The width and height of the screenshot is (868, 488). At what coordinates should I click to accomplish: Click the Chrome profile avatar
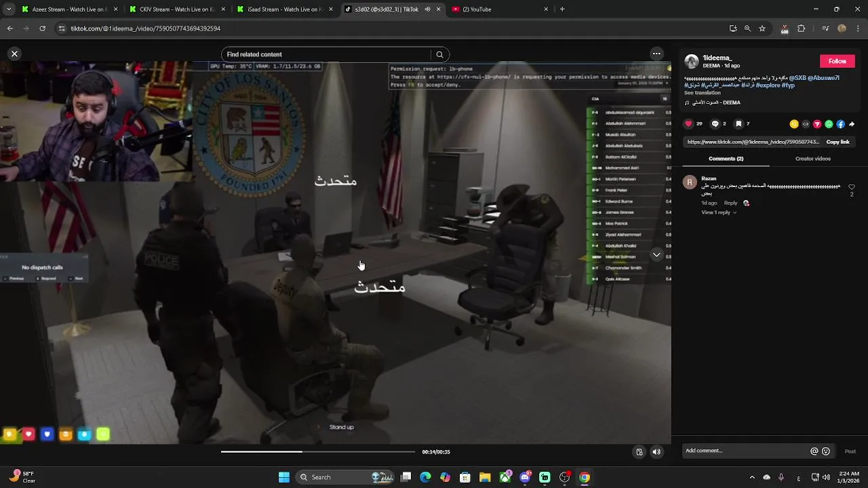(x=842, y=28)
